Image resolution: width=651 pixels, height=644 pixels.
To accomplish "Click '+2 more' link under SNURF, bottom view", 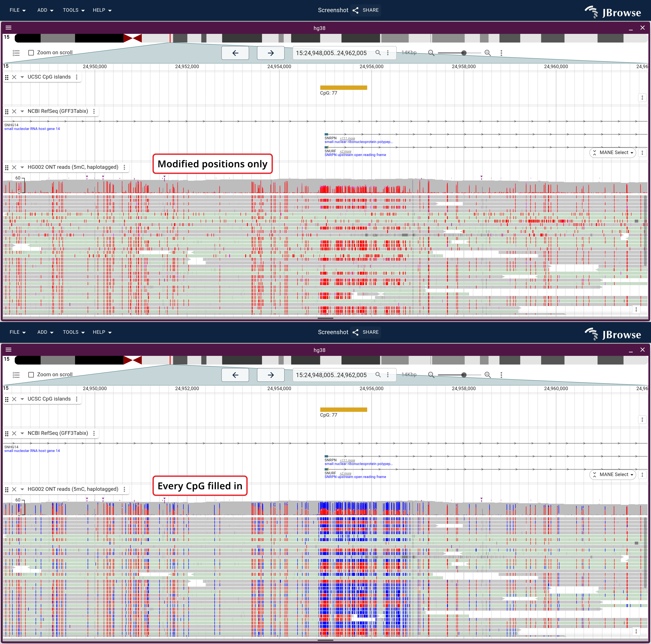I will (x=345, y=473).
